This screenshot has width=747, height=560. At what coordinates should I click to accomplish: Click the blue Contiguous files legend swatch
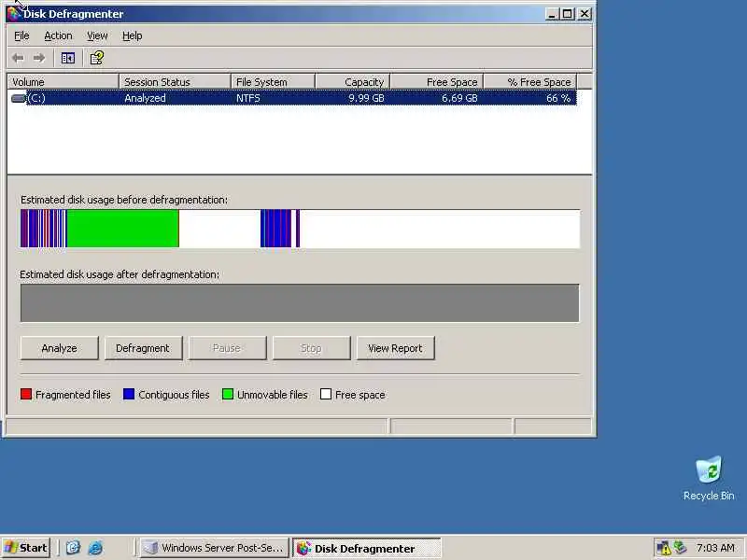pyautogui.click(x=129, y=394)
